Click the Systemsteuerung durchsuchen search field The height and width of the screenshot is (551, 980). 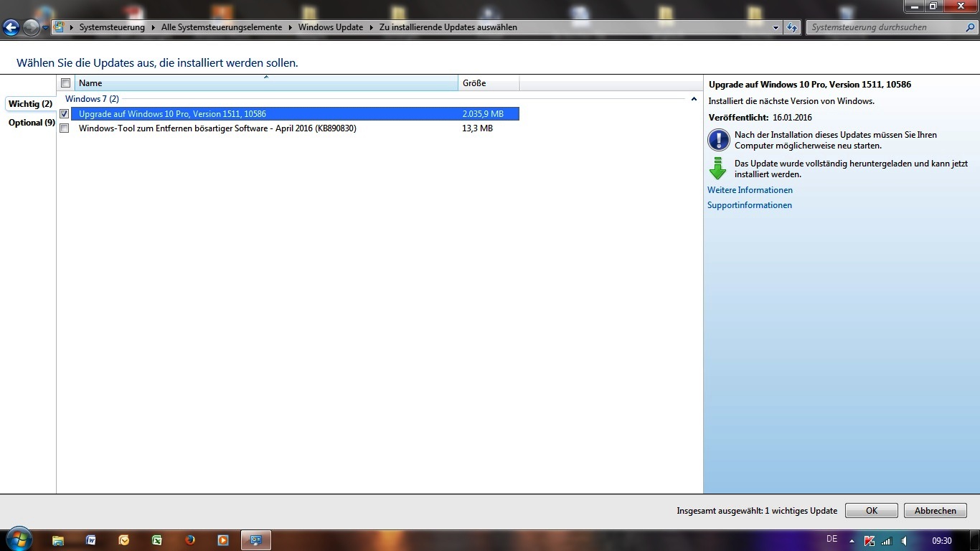[x=885, y=27]
